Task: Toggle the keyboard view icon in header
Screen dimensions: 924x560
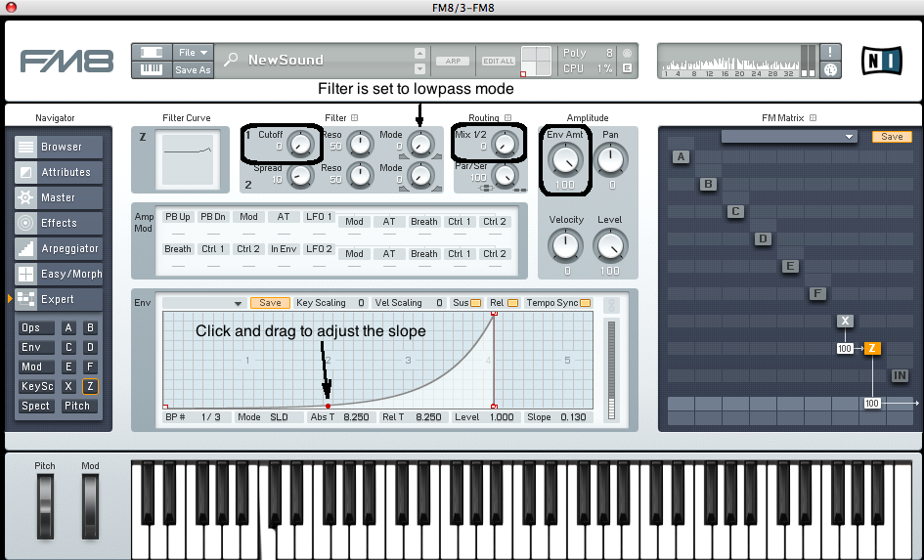Action: [x=152, y=69]
